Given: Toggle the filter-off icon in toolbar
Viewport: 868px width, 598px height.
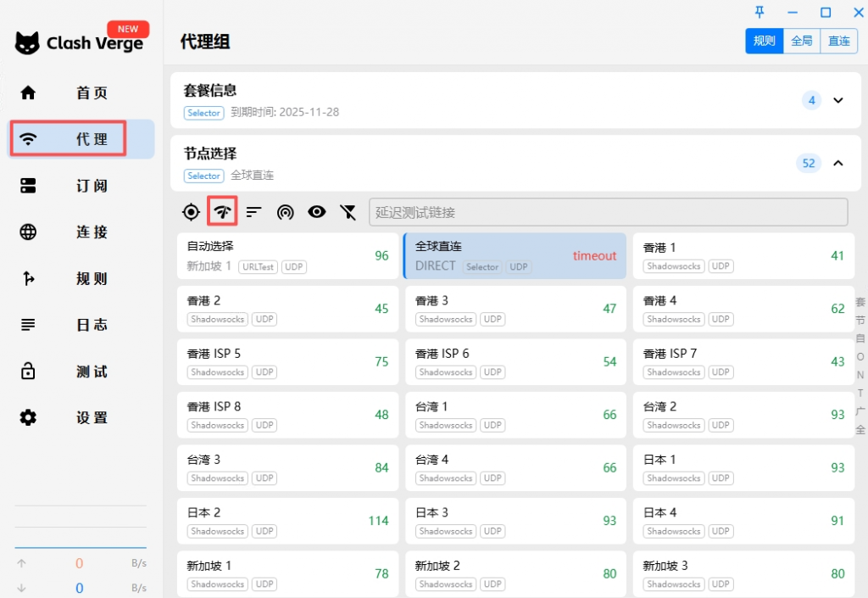Looking at the screenshot, I should pyautogui.click(x=348, y=212).
